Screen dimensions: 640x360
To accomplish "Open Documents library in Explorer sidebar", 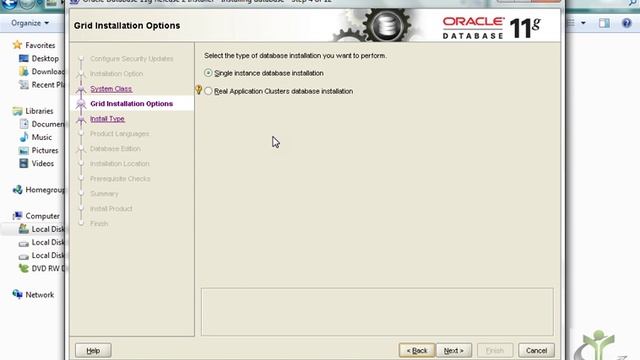I will pos(48,124).
